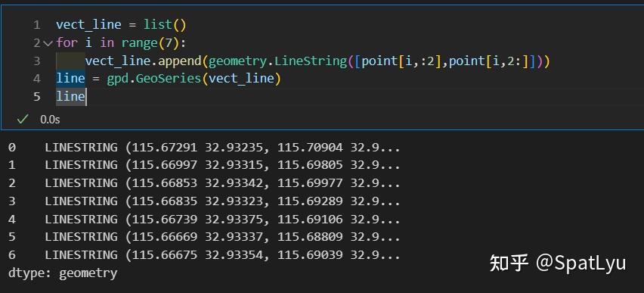The width and height of the screenshot is (644, 293).
Task: Place cursor after line on last row
Action: 86,97
